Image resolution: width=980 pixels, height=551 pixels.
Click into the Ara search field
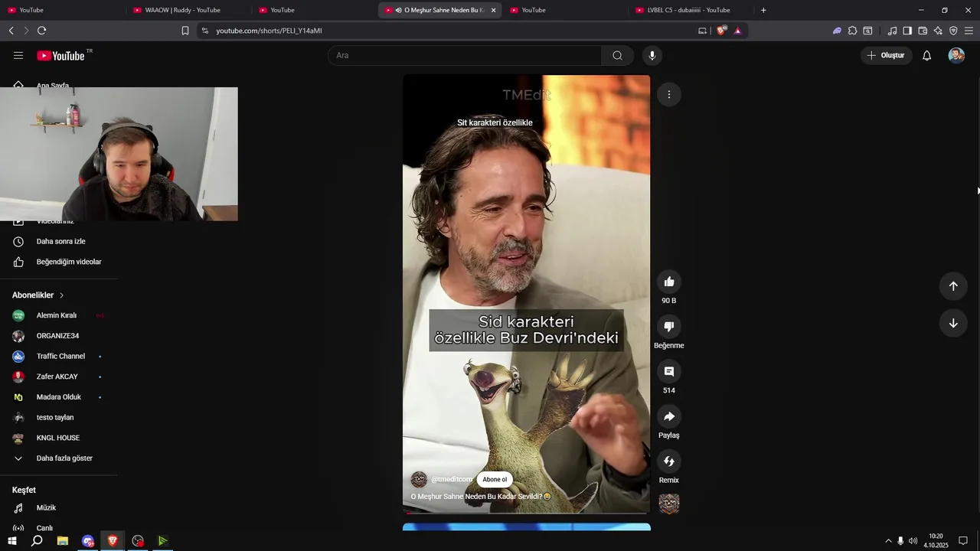(465, 55)
